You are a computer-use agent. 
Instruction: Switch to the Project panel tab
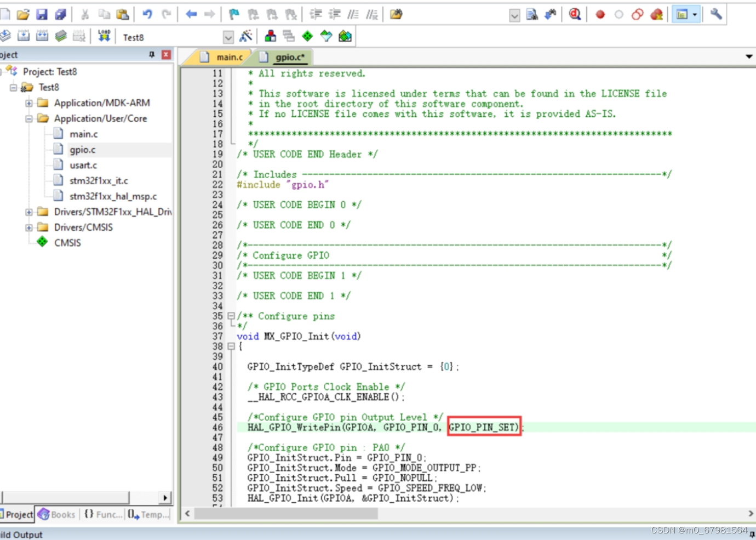tap(17, 514)
